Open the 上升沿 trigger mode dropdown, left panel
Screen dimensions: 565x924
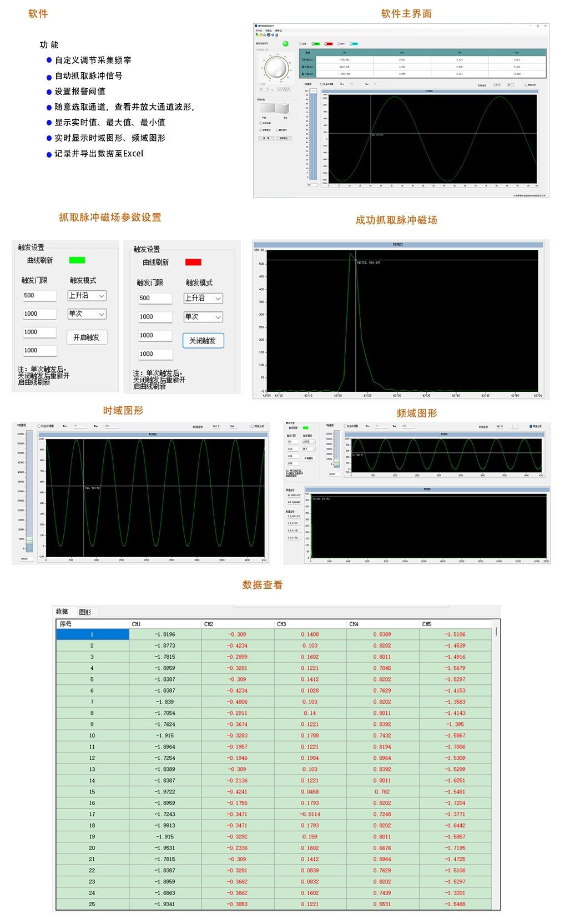pyautogui.click(x=87, y=296)
